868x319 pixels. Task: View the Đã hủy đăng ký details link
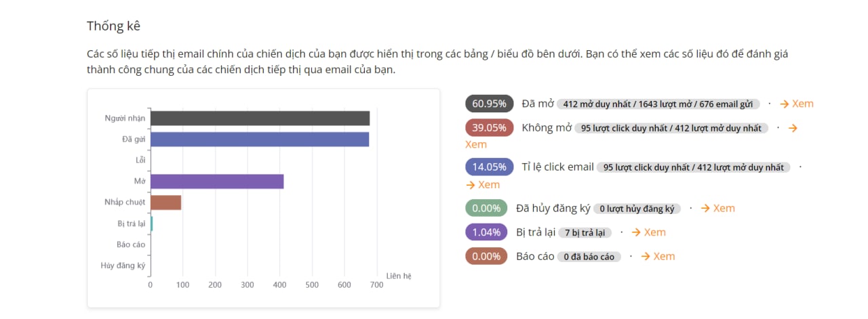(x=717, y=209)
